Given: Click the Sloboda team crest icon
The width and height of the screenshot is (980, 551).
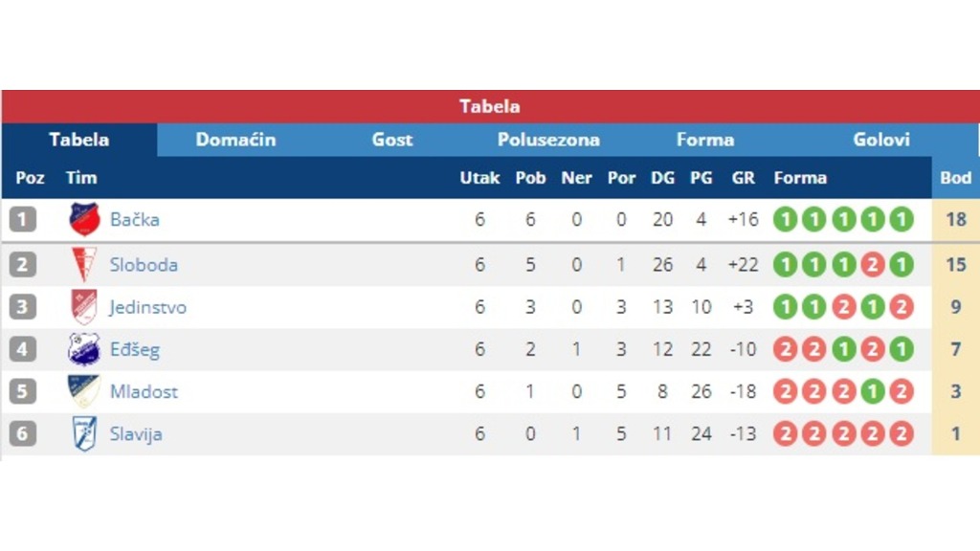Looking at the screenshot, I should [x=84, y=264].
